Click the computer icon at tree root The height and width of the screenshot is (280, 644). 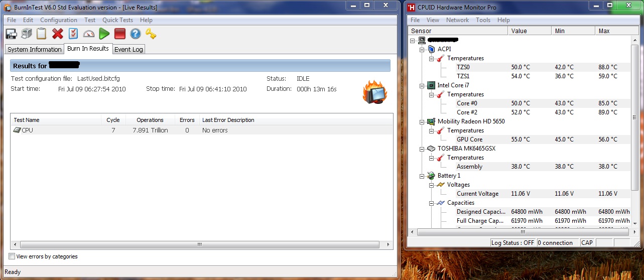(422, 40)
